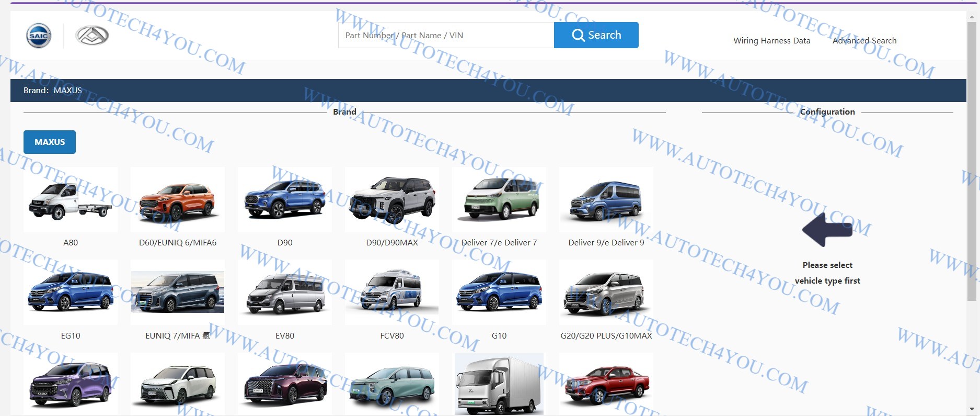Pick the EUNIQ 7/MIFA vehicle image
The width and height of the screenshot is (980, 416).
coord(178,293)
